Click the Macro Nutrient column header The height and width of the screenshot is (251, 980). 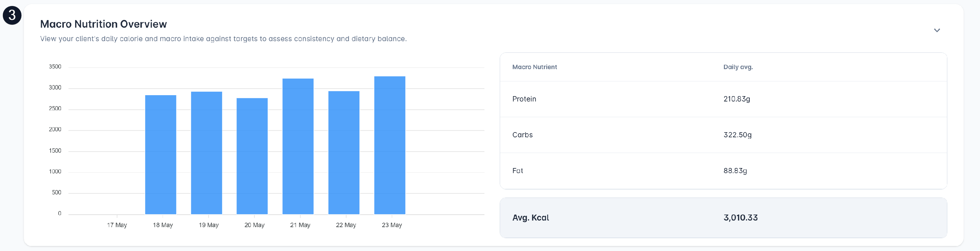[x=534, y=67]
